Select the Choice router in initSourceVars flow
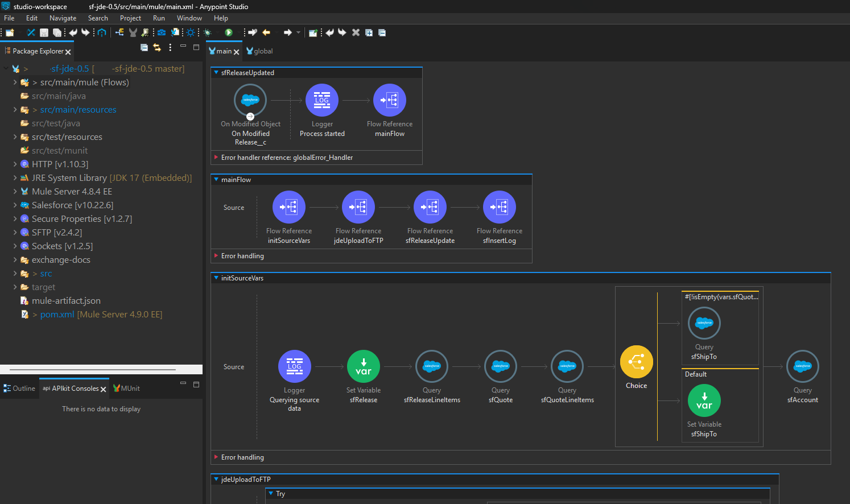850x504 pixels. pos(636,362)
